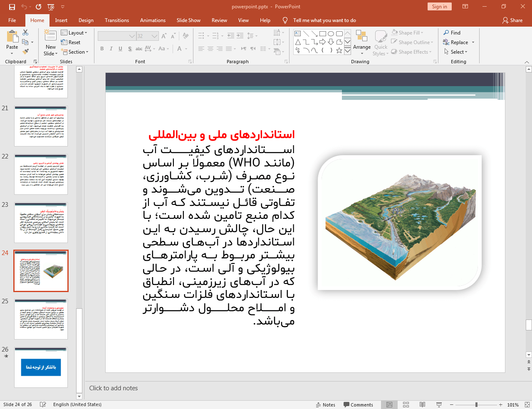Click the Share button
Image resolution: width=532 pixels, height=409 pixels.
512,20
